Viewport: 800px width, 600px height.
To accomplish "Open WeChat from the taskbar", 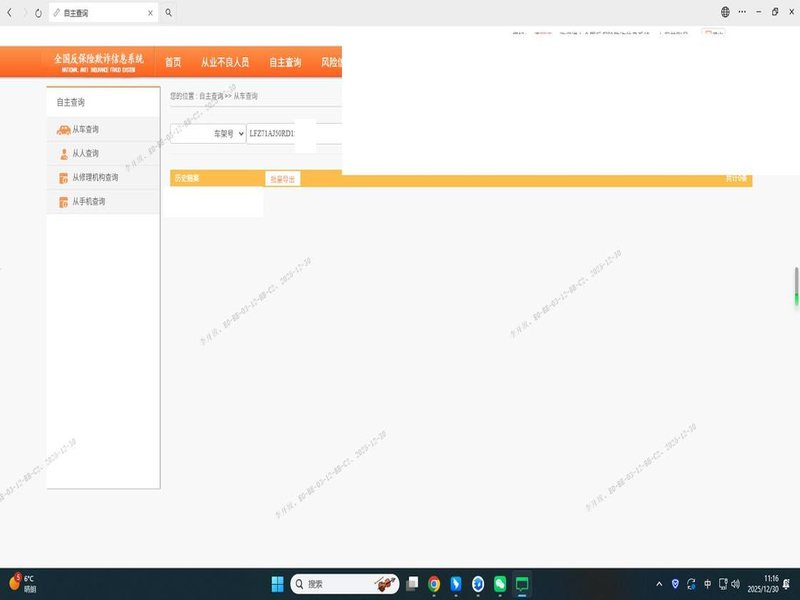I will point(500,583).
